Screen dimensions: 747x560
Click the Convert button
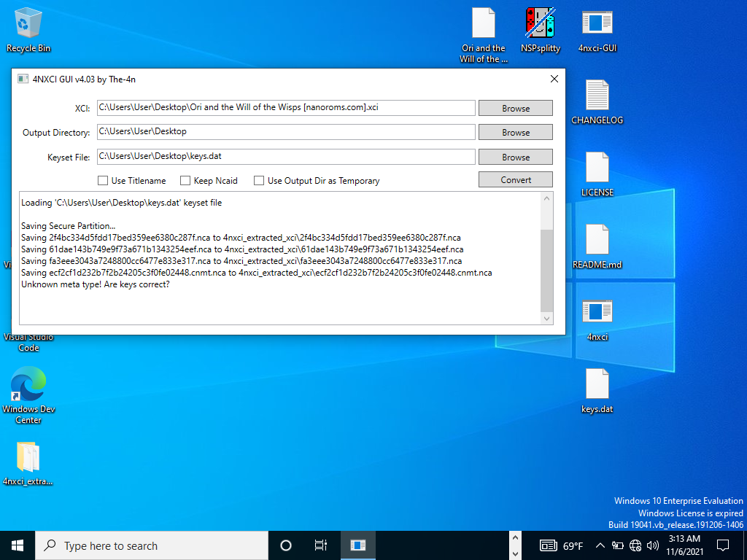tap(516, 179)
